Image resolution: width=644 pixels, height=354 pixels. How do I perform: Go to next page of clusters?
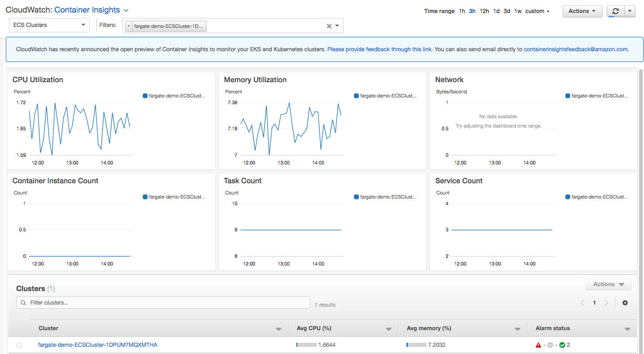[606, 303]
